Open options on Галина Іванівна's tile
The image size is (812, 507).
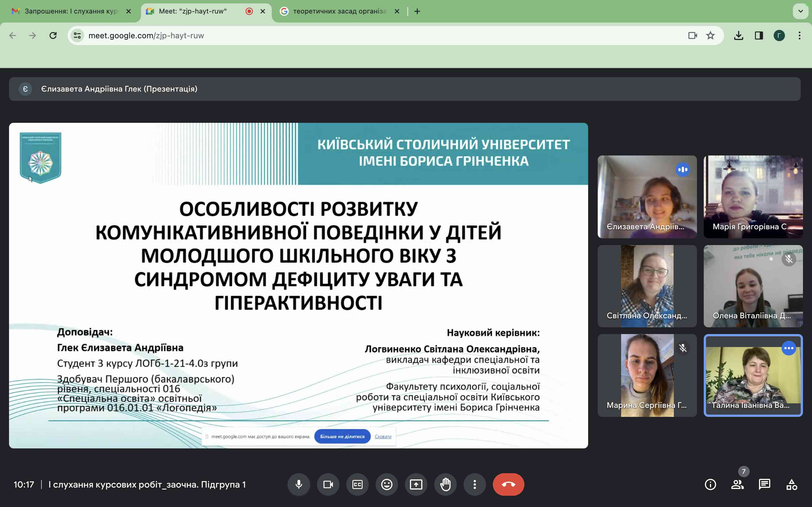pyautogui.click(x=789, y=348)
